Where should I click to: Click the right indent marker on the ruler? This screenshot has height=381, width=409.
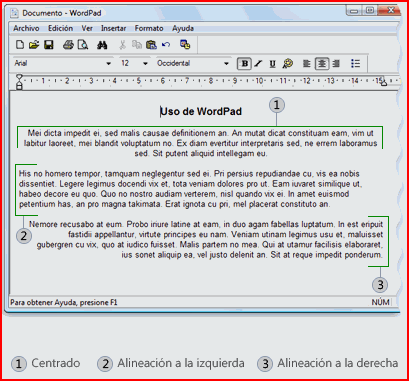pos(384,83)
